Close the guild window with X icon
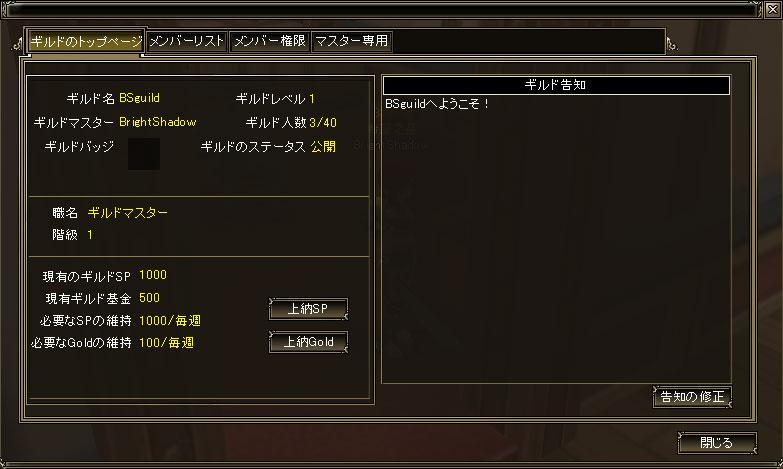 (773, 9)
